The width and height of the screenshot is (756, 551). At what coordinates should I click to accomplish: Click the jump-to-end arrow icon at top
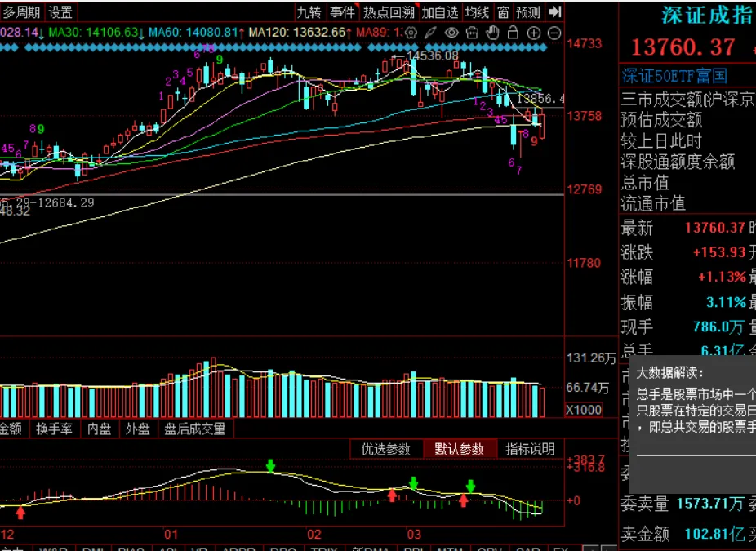(x=554, y=11)
